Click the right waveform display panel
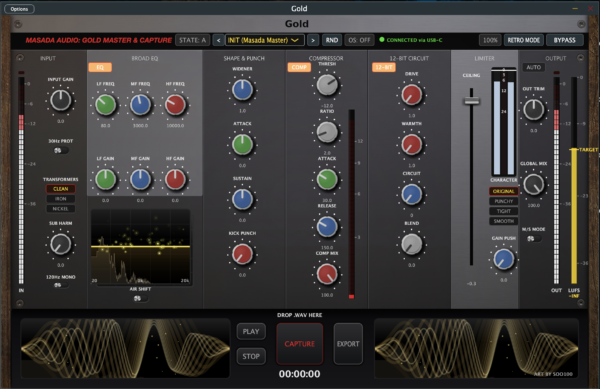600x389 pixels. pyautogui.click(x=476, y=348)
